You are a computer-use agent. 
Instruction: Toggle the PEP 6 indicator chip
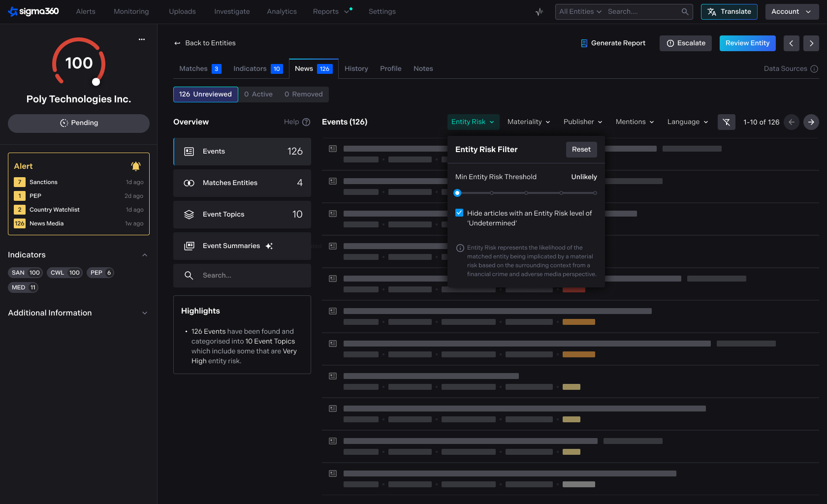coord(100,273)
